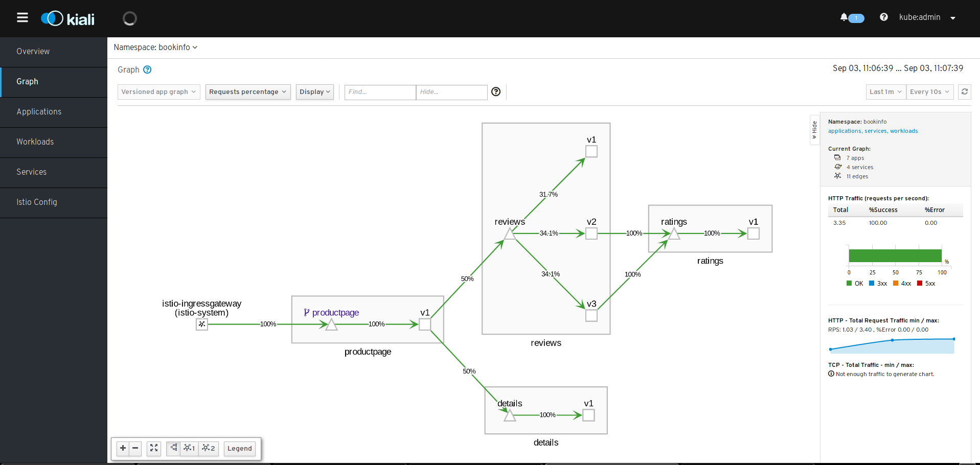The width and height of the screenshot is (980, 465).
Task: Select productpage v1 workload node
Action: point(425,324)
